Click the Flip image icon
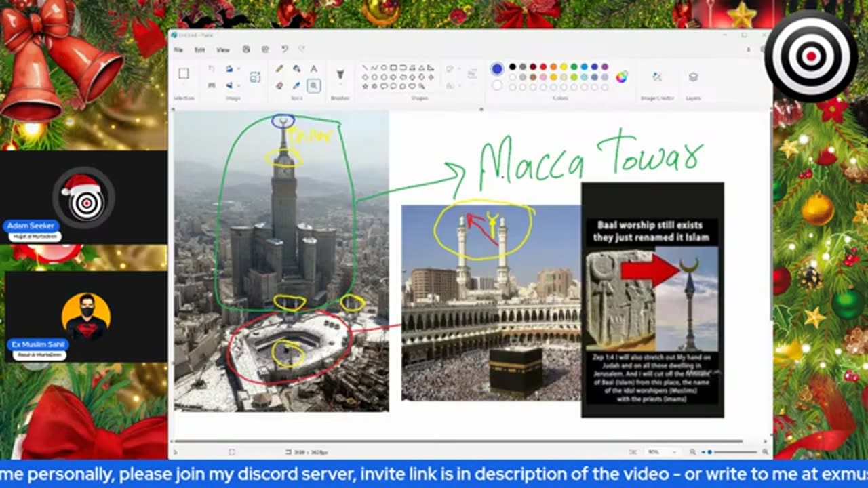Screen dimensions: 868x488 [229, 85]
